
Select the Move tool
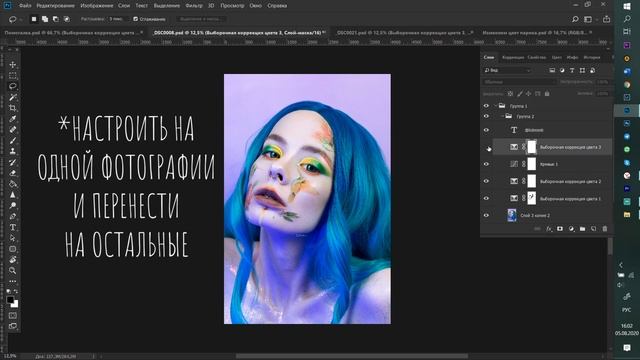click(13, 64)
